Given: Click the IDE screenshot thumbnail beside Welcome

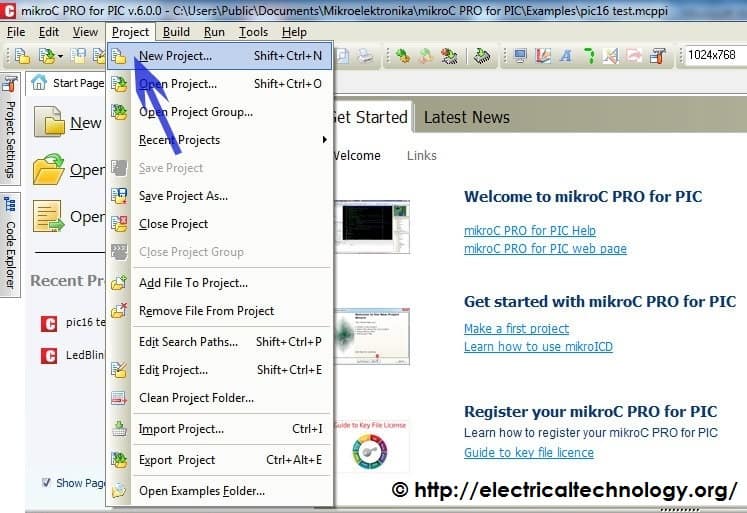Looking at the screenshot, I should [372, 227].
